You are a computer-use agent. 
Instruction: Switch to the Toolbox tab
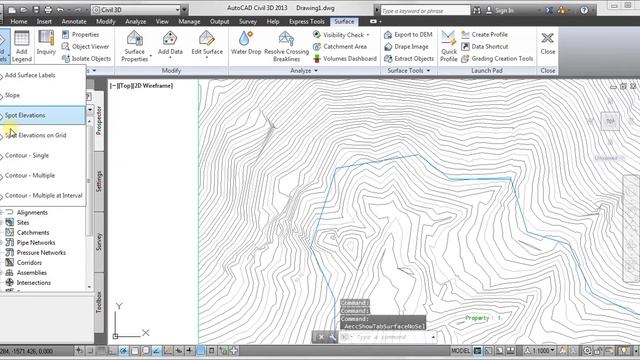(99, 302)
